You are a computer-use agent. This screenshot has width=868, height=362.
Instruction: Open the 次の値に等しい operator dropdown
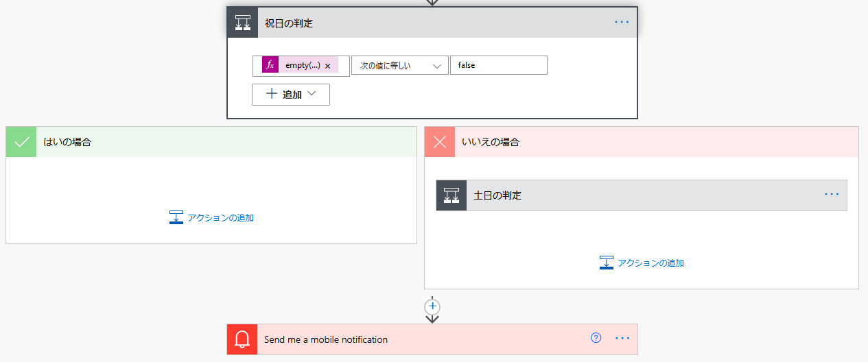pos(399,65)
